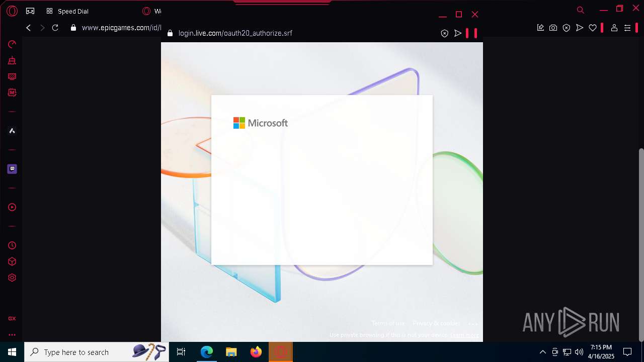The width and height of the screenshot is (644, 362).
Task: Open the RAM/CPU limiter chip sidebar icon
Action: pyautogui.click(x=12, y=93)
